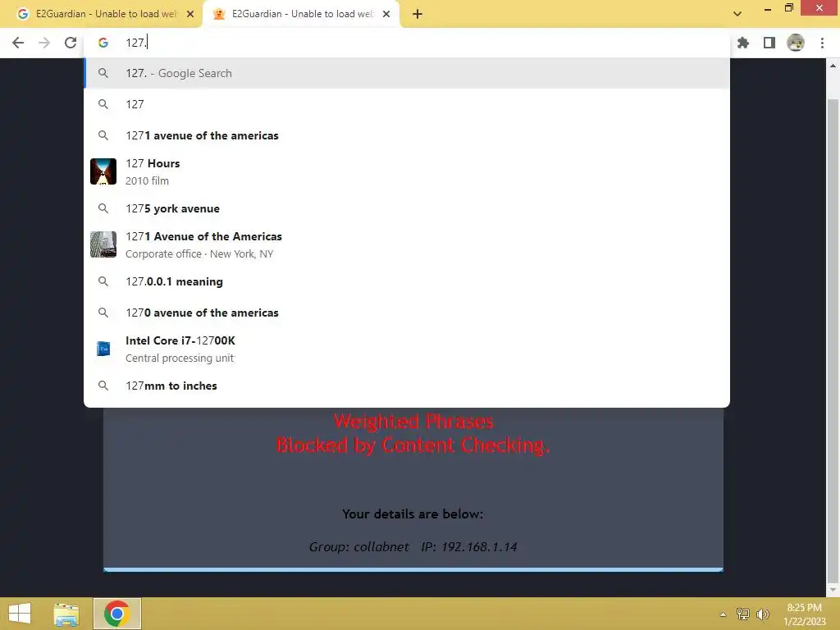
Task: Choose the '1275 york avenue' suggestion
Action: (407, 208)
